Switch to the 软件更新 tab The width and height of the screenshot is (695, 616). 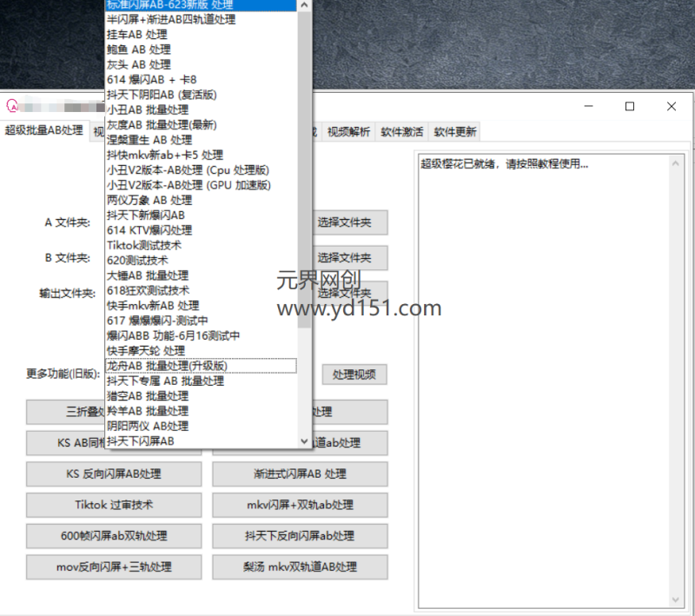click(453, 132)
